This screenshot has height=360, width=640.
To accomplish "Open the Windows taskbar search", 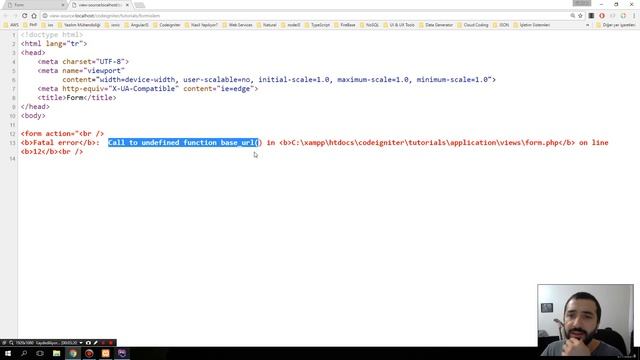I will pos(24,353).
